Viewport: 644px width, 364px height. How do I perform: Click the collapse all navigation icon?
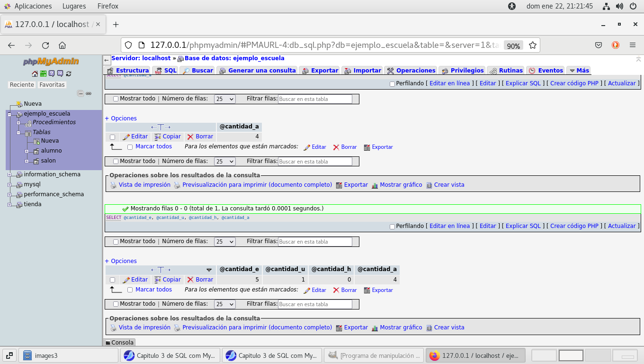80,94
